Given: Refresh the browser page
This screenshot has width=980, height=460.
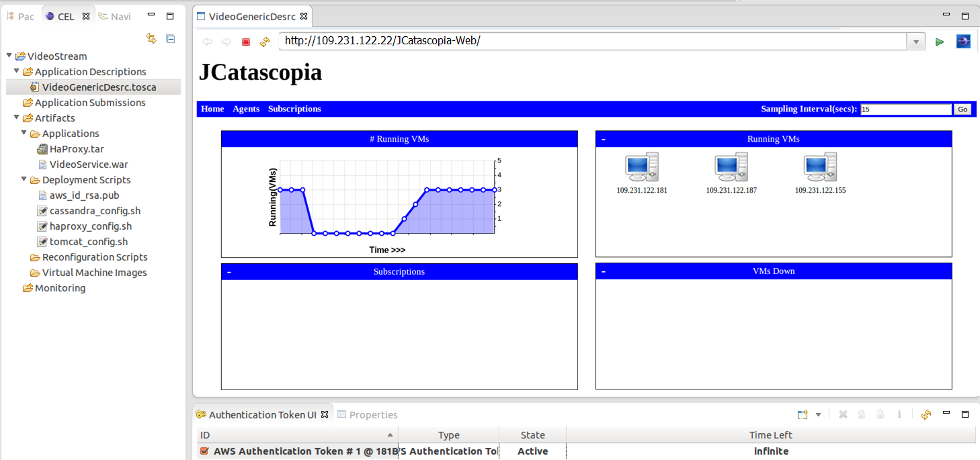Looking at the screenshot, I should tap(265, 42).
